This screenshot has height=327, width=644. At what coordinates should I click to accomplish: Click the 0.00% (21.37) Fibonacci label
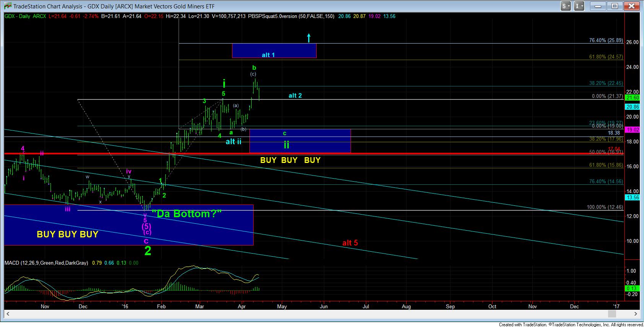point(607,96)
